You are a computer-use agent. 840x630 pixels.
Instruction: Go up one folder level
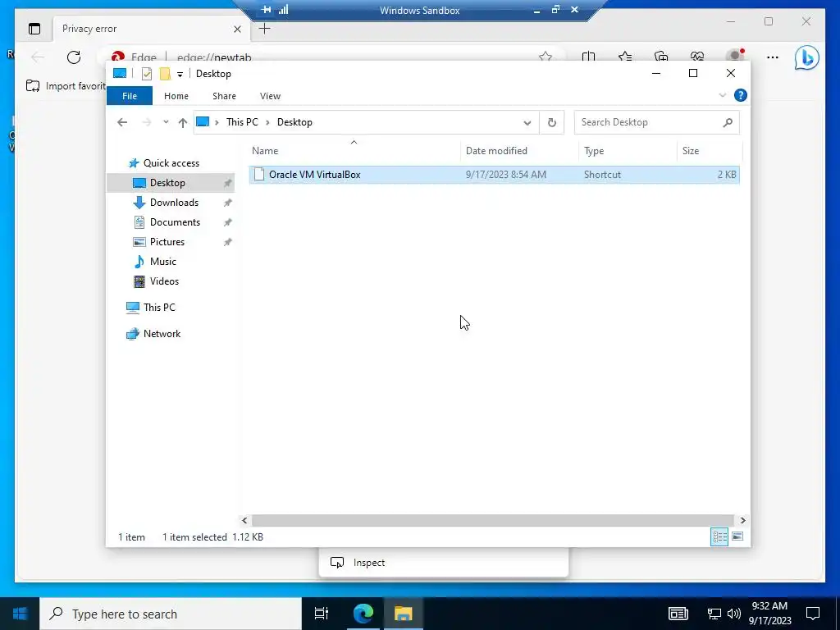point(183,123)
